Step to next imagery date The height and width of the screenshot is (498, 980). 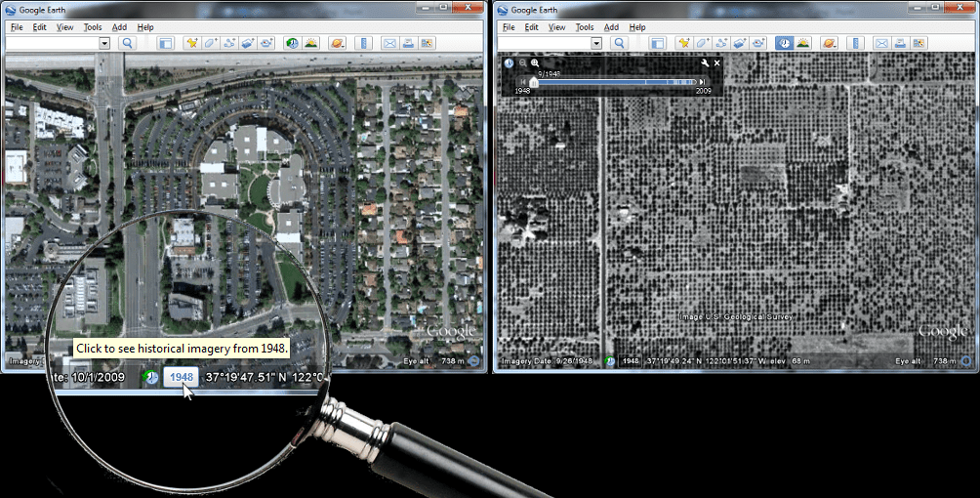tap(703, 82)
